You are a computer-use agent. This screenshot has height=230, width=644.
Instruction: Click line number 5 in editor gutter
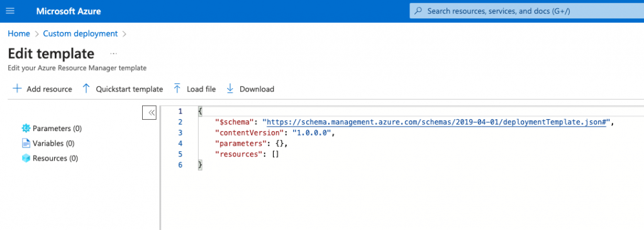click(180, 154)
